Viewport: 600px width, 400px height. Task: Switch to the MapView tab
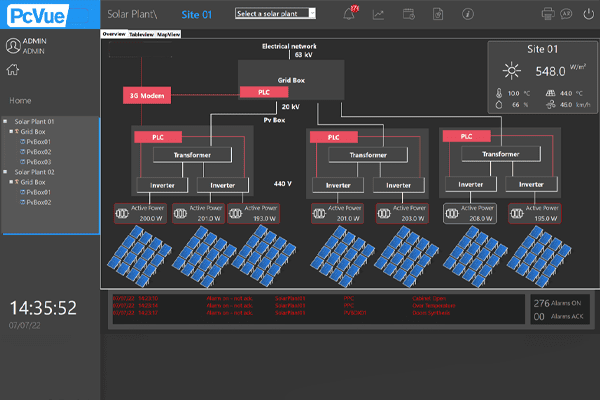[168, 33]
